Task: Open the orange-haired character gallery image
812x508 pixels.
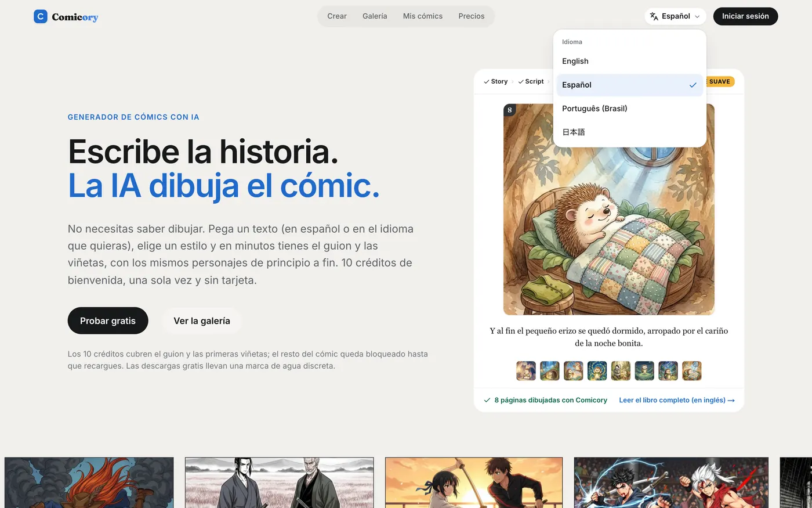Action: (89, 482)
